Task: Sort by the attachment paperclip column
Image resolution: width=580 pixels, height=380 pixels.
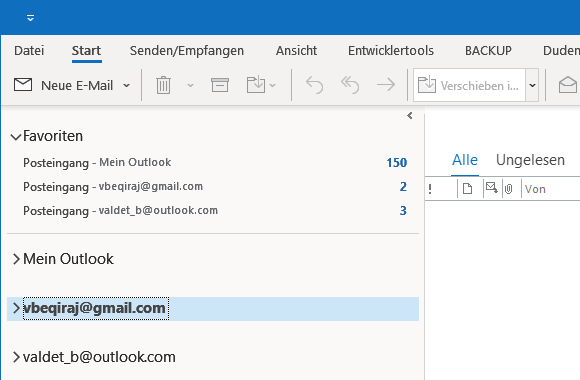Action: pyautogui.click(x=509, y=189)
